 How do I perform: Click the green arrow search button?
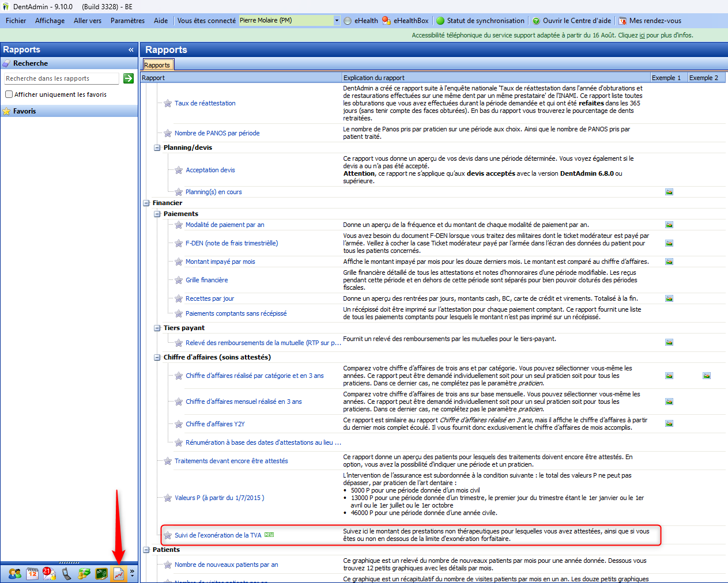point(129,78)
